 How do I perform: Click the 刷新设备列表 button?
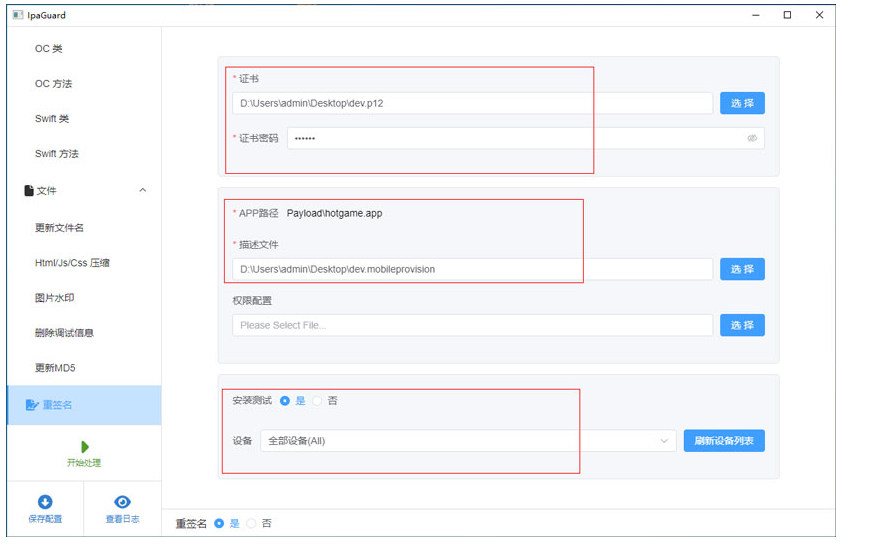724,441
